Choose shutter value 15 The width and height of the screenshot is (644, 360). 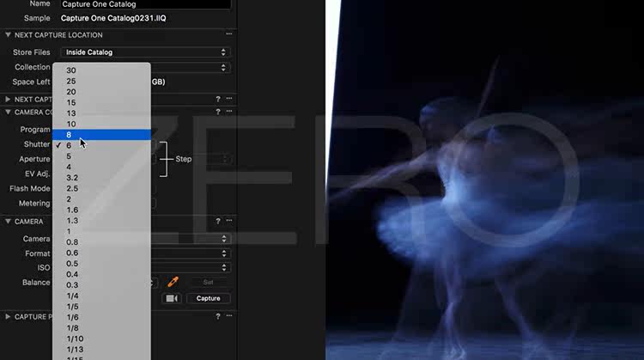click(101, 102)
